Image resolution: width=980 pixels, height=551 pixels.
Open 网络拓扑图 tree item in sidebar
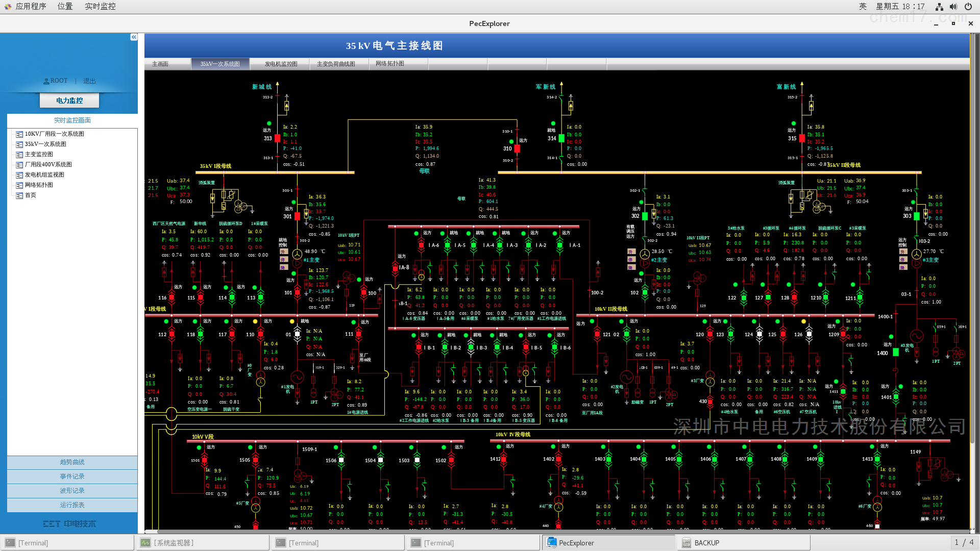[x=39, y=185]
